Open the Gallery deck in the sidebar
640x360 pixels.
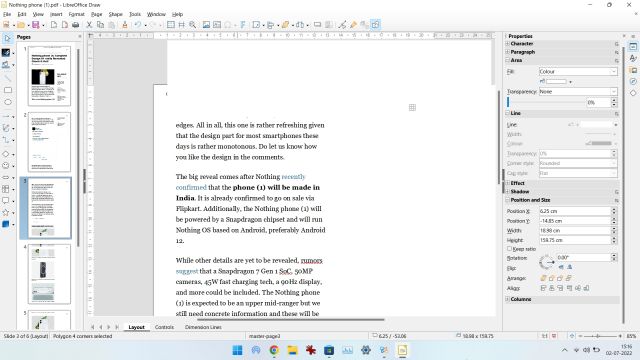click(633, 70)
